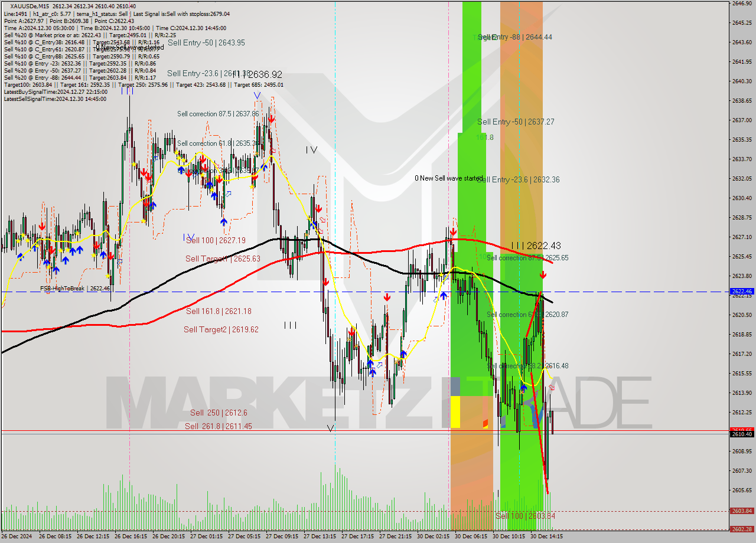The width and height of the screenshot is (756, 543).
Task: Select 'Sell Entry -23.6 | 2632.36' label
Action: 518,179
